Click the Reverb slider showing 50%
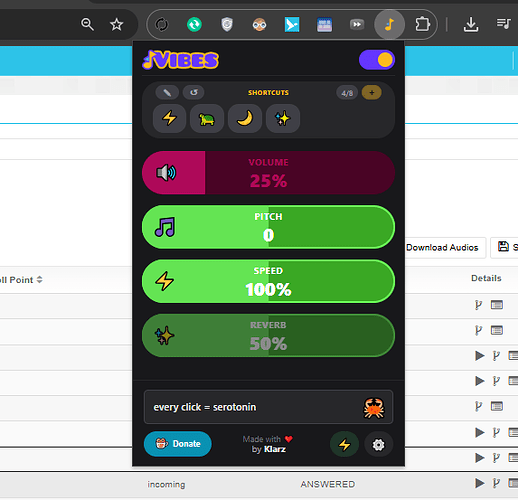 coord(269,336)
